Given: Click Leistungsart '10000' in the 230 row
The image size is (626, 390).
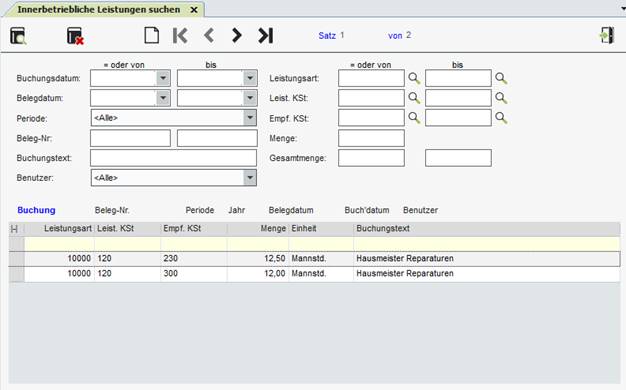Looking at the screenshot, I should 59,259.
